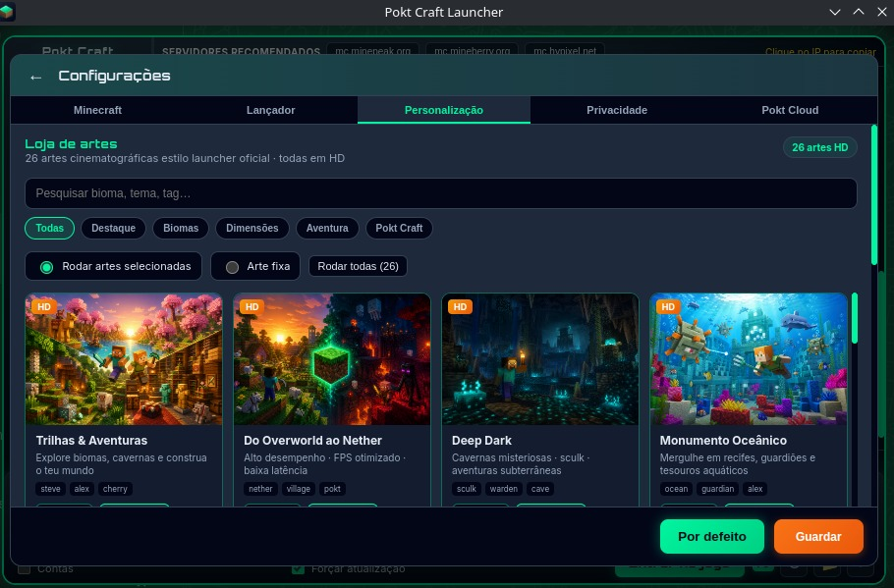Open the Monumento Oceânico art thumbnail
This screenshot has height=588, width=894.
pyautogui.click(x=748, y=359)
